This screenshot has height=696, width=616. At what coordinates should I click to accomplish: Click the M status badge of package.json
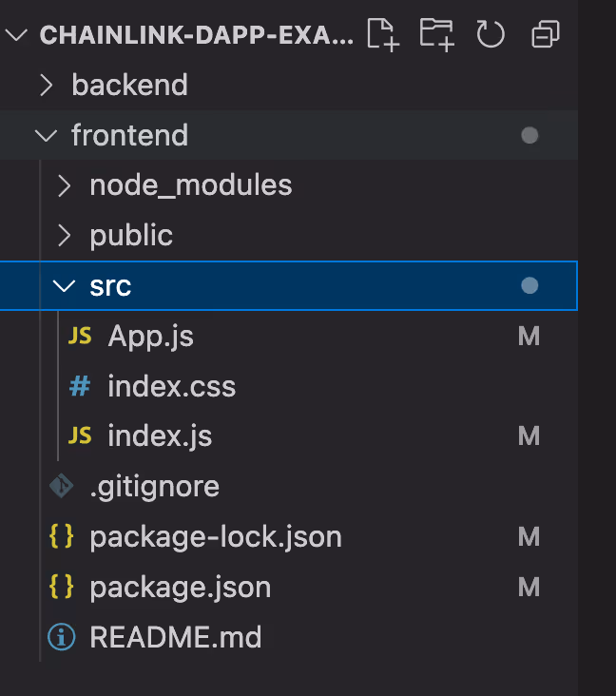click(529, 587)
